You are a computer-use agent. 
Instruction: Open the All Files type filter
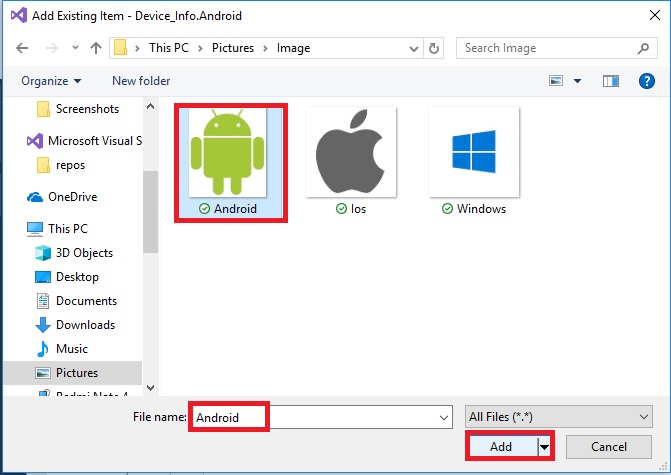pos(558,417)
